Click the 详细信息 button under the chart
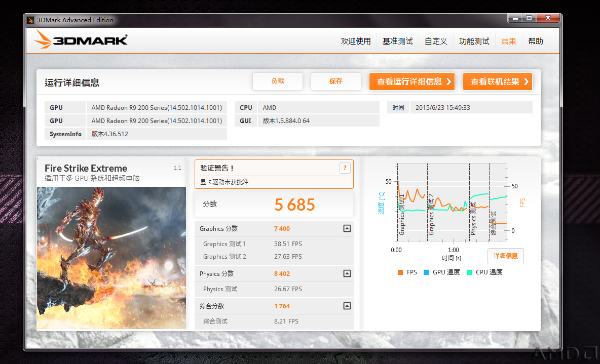Screen dimensions: 600x364 [x=506, y=256]
